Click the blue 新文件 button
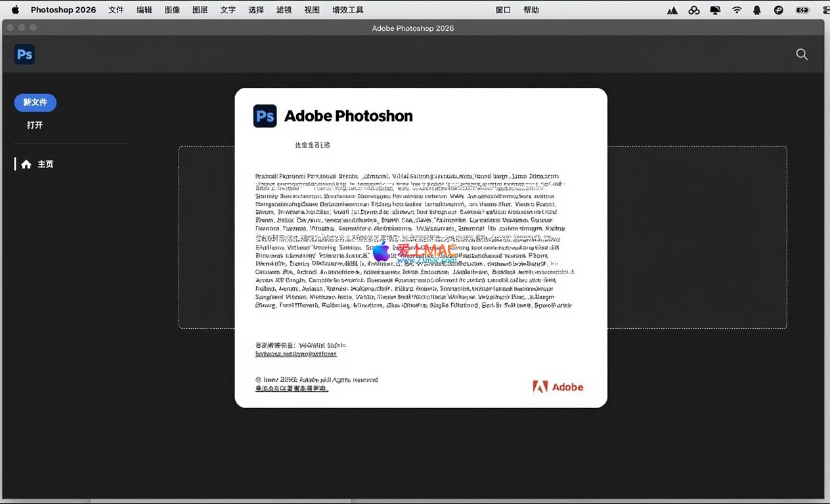The image size is (830, 504). point(35,102)
